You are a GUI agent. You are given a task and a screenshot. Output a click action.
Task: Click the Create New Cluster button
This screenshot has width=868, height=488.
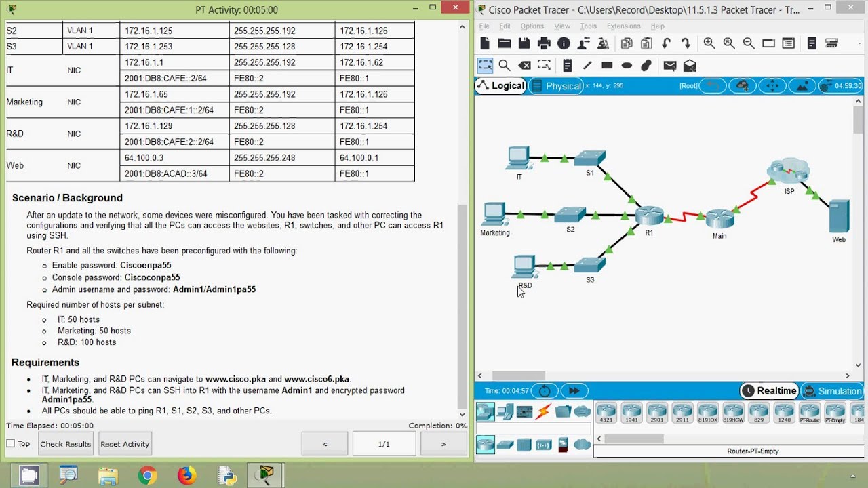(x=743, y=85)
